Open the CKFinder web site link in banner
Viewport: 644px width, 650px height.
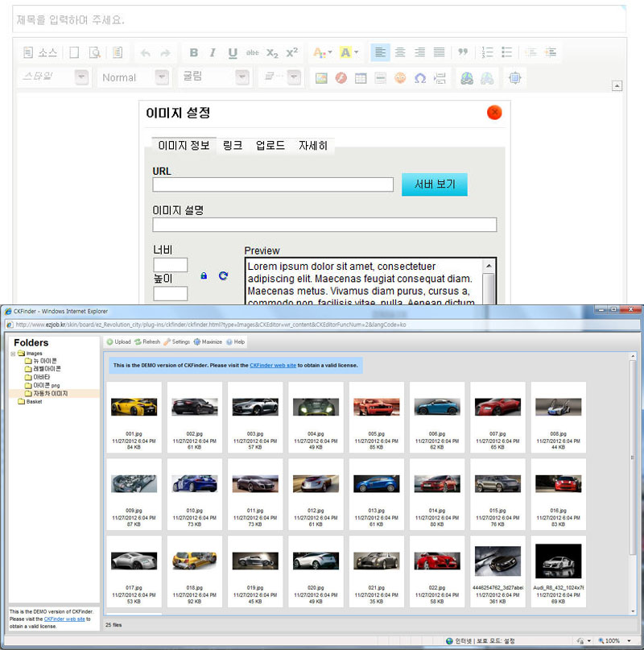point(272,366)
